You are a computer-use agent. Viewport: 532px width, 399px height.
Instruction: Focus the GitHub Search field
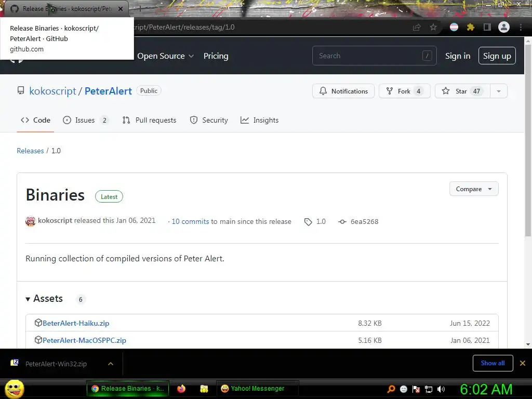click(x=374, y=56)
